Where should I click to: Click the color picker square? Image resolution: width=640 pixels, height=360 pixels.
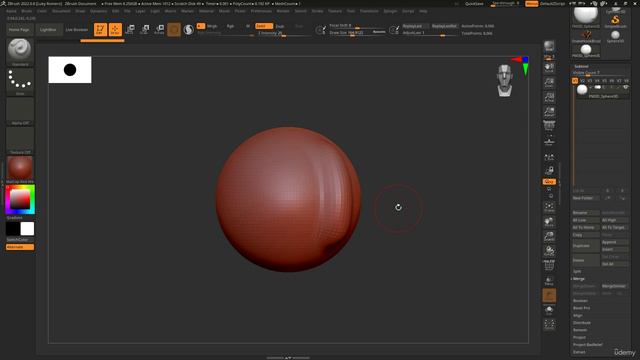point(20,200)
